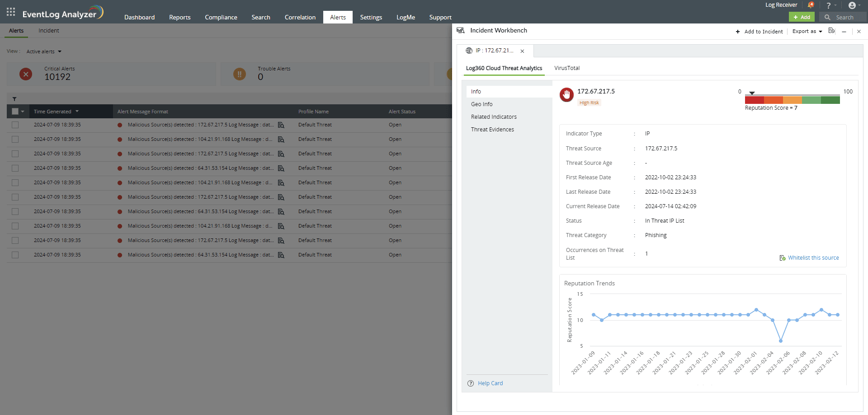Open the help question mark menu

[830, 5]
